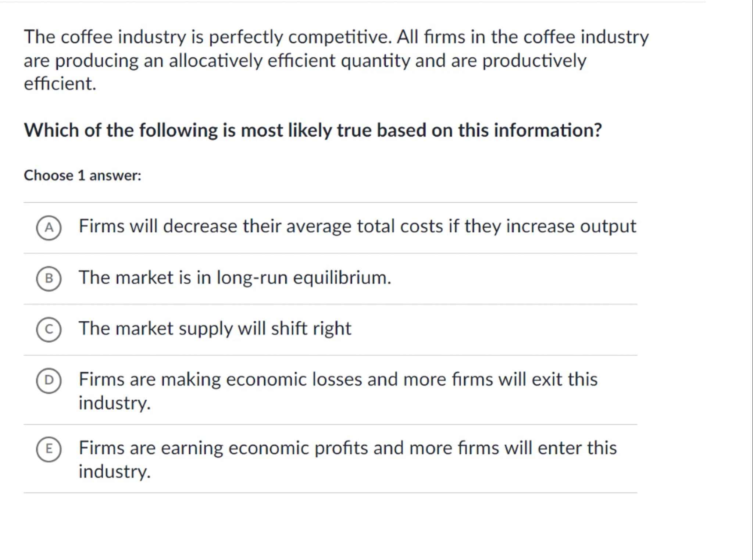Select radio button A for decreasing average total costs
Screen dimensions: 753x560
[x=49, y=228]
